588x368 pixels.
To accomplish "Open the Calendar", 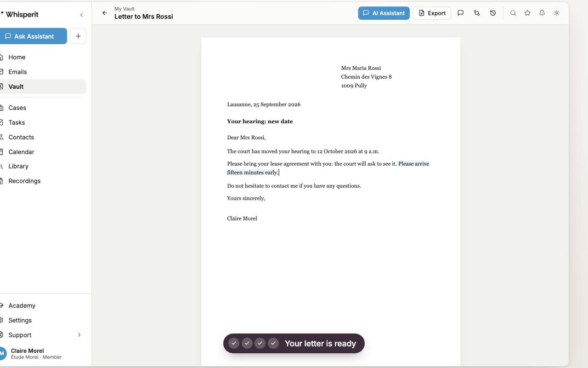I will coord(42,152).
